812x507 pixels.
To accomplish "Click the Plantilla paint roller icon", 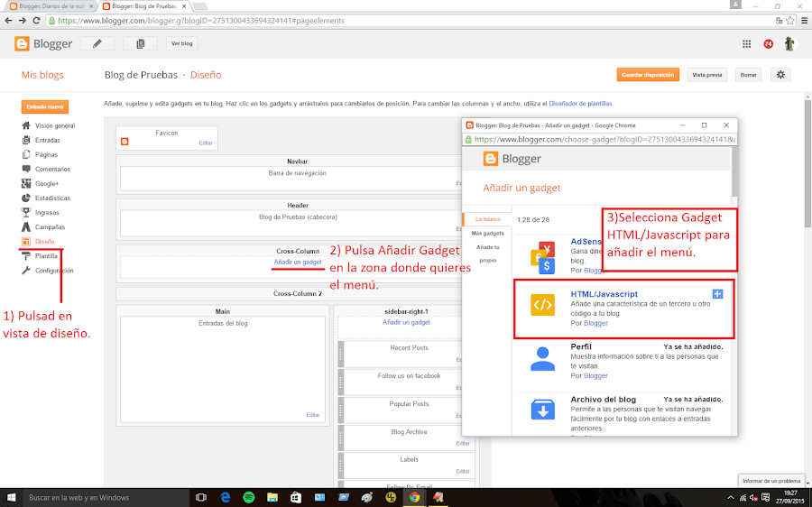I will [26, 256].
